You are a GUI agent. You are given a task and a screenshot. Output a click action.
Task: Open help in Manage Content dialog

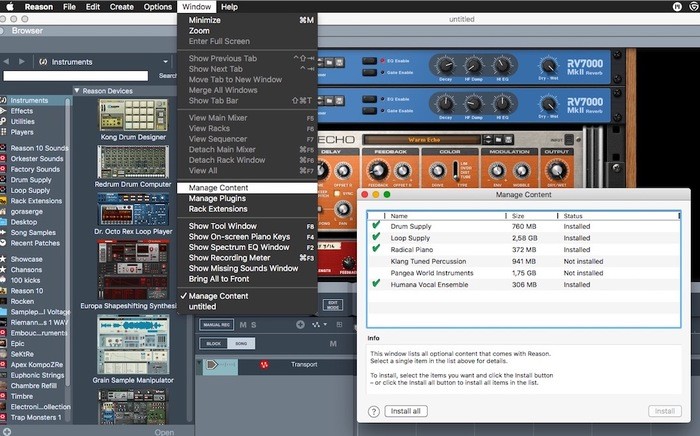(374, 411)
